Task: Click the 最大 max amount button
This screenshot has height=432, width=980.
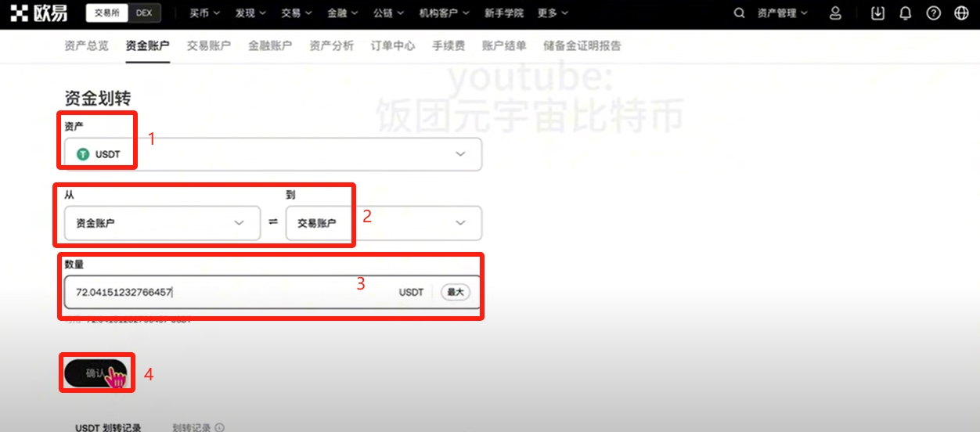Action: tap(456, 292)
